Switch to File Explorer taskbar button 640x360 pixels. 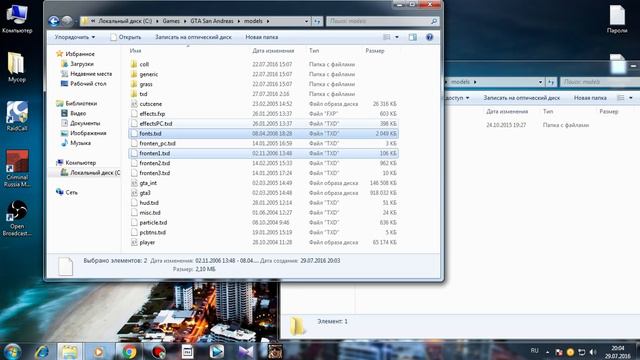(x=70, y=351)
